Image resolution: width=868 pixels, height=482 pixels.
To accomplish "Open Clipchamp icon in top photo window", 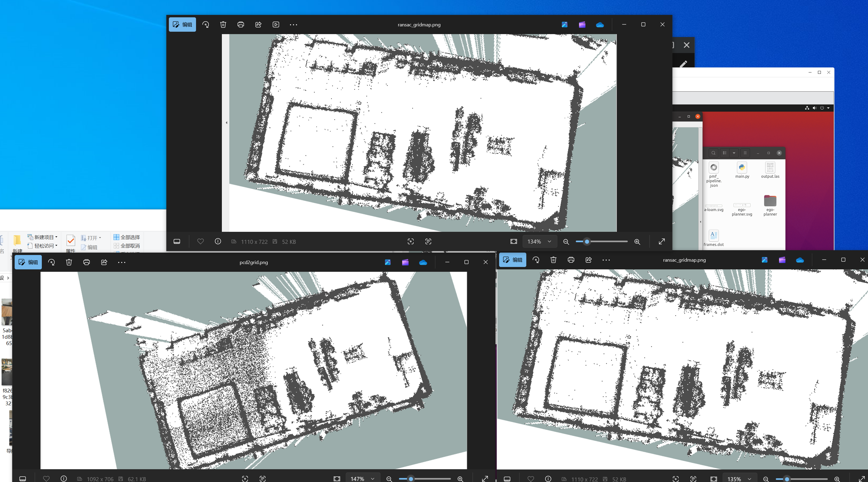I will (582, 25).
